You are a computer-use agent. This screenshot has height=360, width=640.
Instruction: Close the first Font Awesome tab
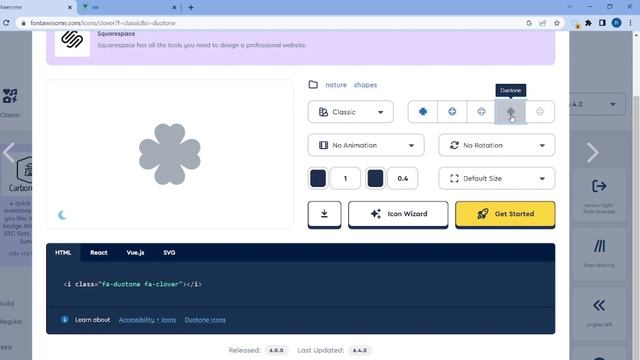click(70, 7)
